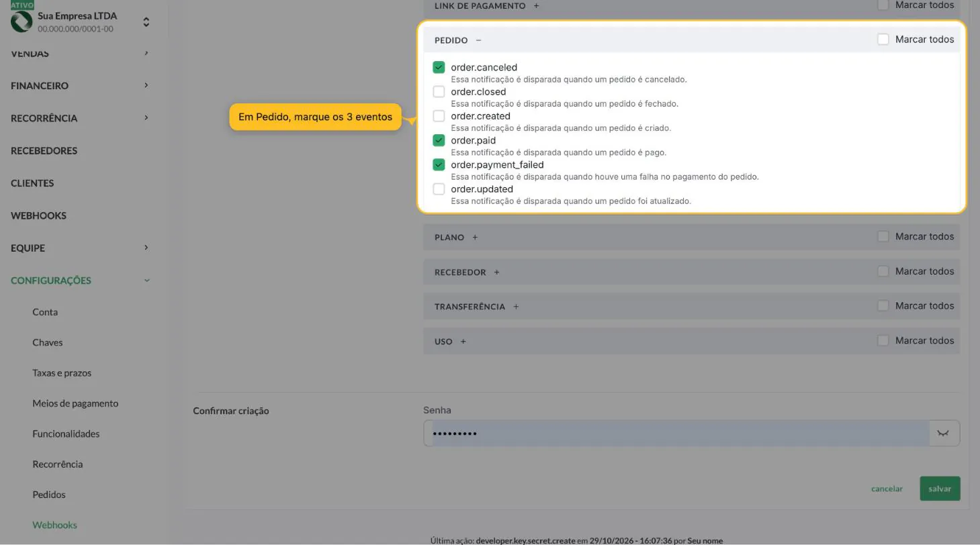Open Taxas e prazos settings
The image size is (980, 545).
click(62, 373)
